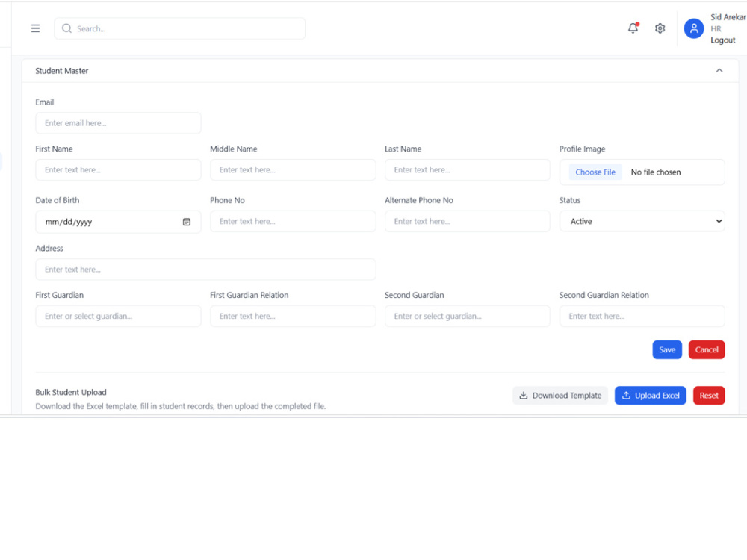Click the Date of Birth field

[118, 222]
